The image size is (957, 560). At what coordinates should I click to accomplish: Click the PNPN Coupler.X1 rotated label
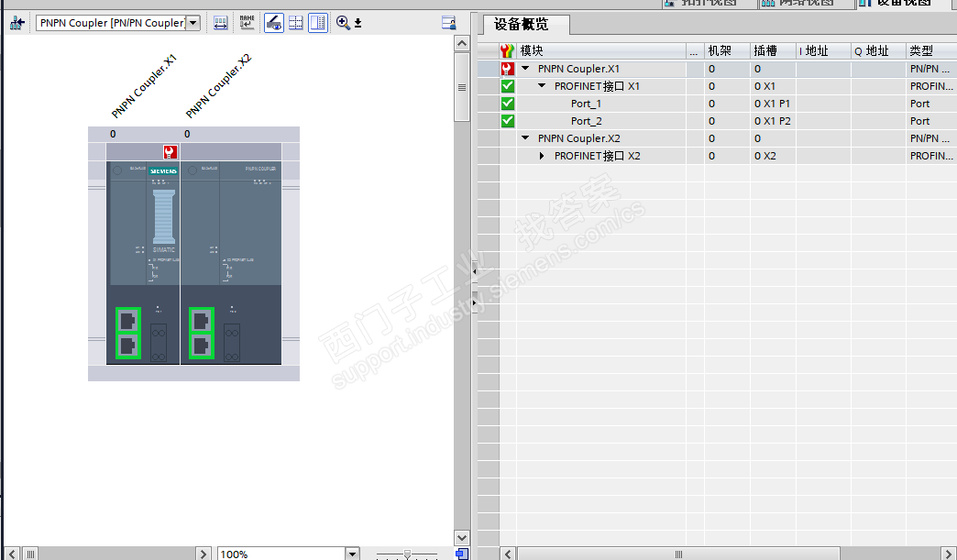pos(144,86)
